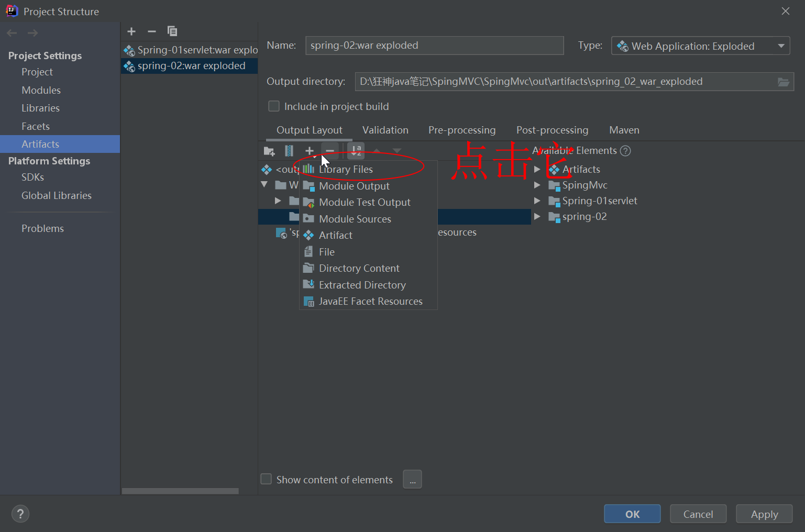Switch to Output Layout tab
Screen dimensions: 805x532
click(x=309, y=130)
